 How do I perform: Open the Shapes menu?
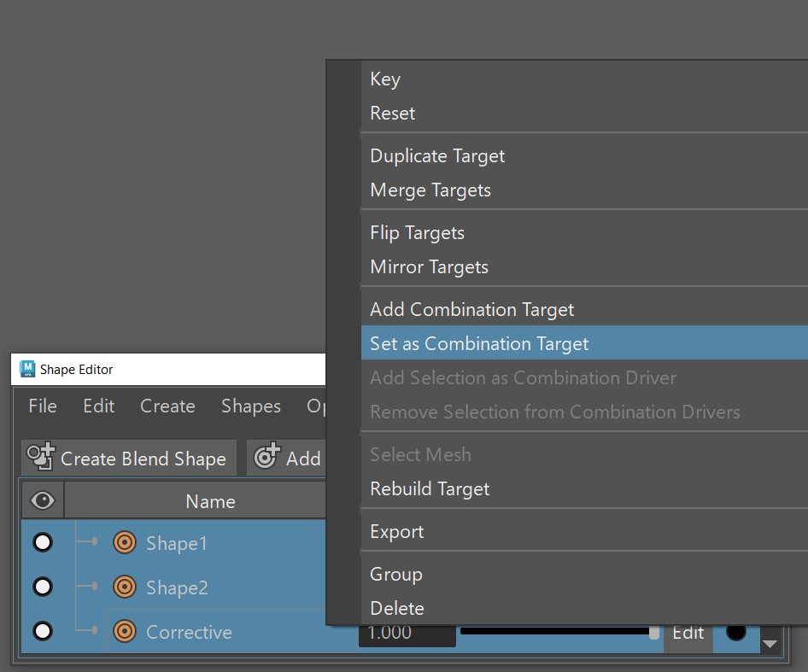point(251,406)
